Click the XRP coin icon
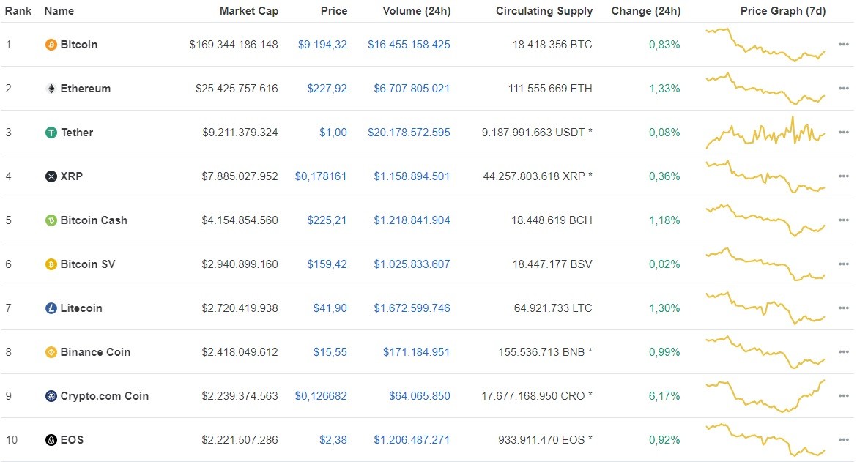The width and height of the screenshot is (868, 462). 50,176
